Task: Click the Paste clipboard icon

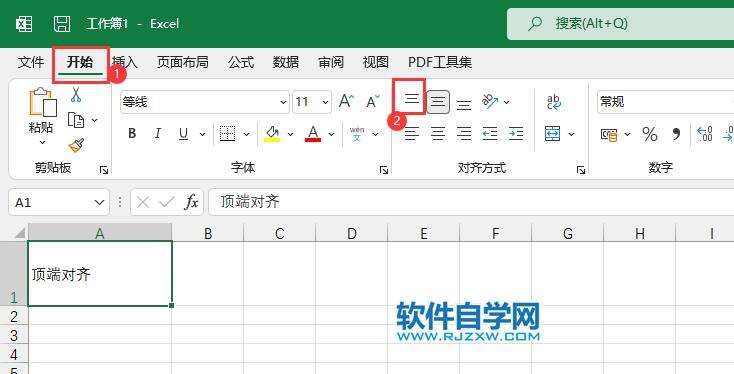Action: tap(42, 102)
